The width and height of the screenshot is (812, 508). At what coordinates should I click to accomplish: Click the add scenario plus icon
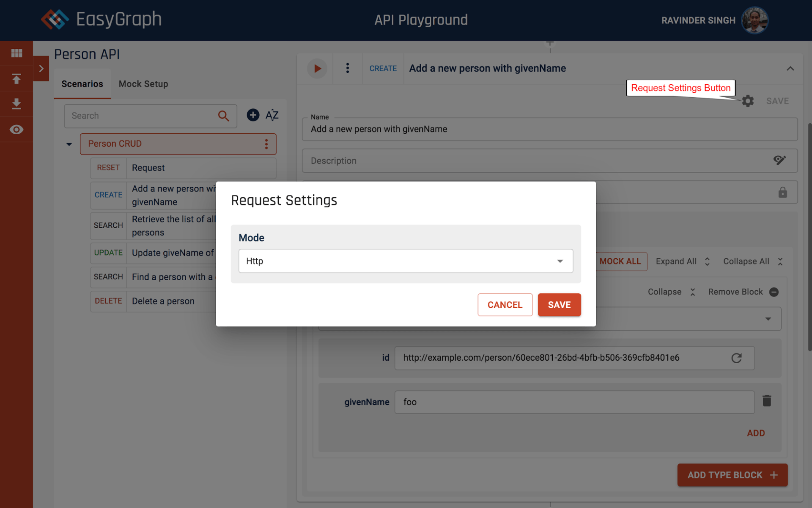coord(253,115)
